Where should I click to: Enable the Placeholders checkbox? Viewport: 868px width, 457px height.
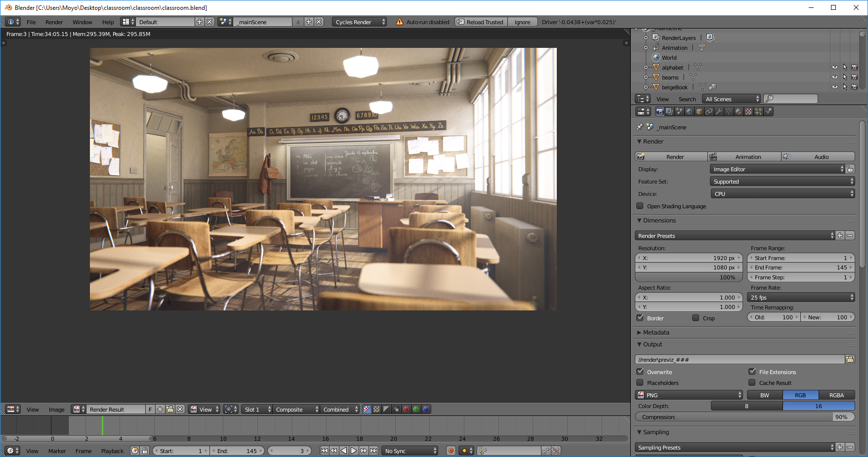[x=640, y=382]
